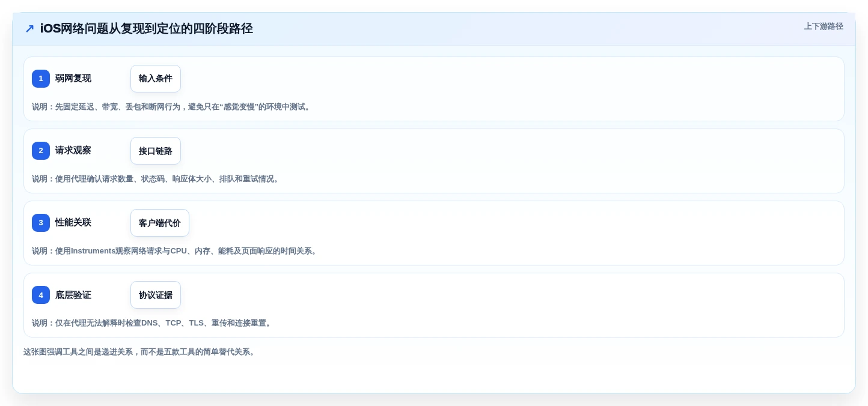Image resolution: width=868 pixels, height=406 pixels.
Task: Select the 协议证据 chip
Action: tap(156, 295)
